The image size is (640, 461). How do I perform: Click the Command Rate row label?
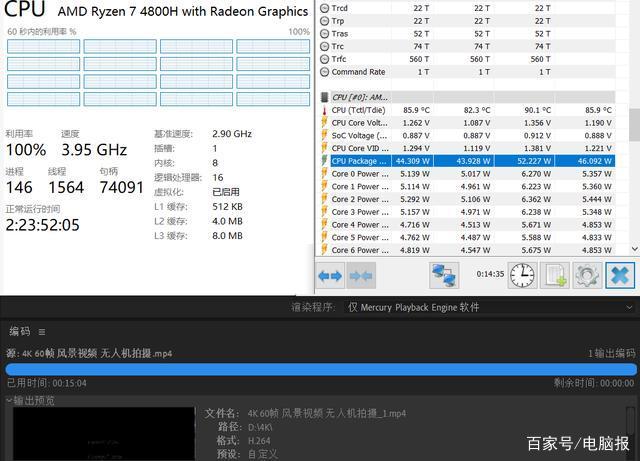pyautogui.click(x=358, y=72)
